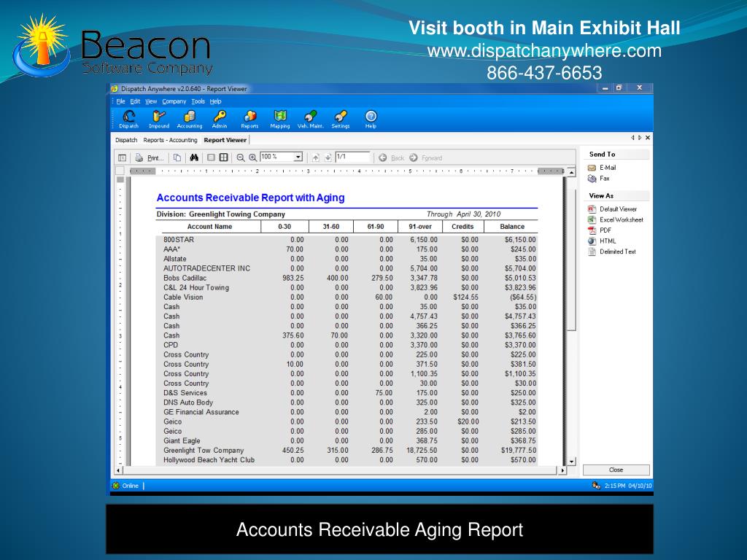
Task: Open the Settings toolbar icon
Action: (x=340, y=119)
